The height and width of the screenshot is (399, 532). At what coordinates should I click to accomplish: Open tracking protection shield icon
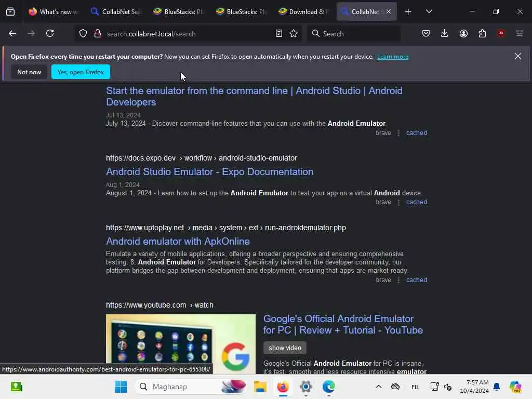point(83,34)
